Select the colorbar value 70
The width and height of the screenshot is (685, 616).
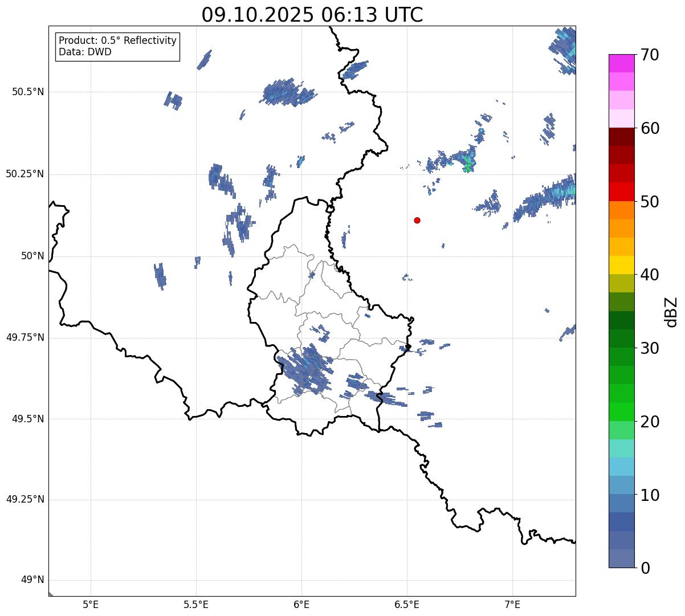tap(650, 55)
